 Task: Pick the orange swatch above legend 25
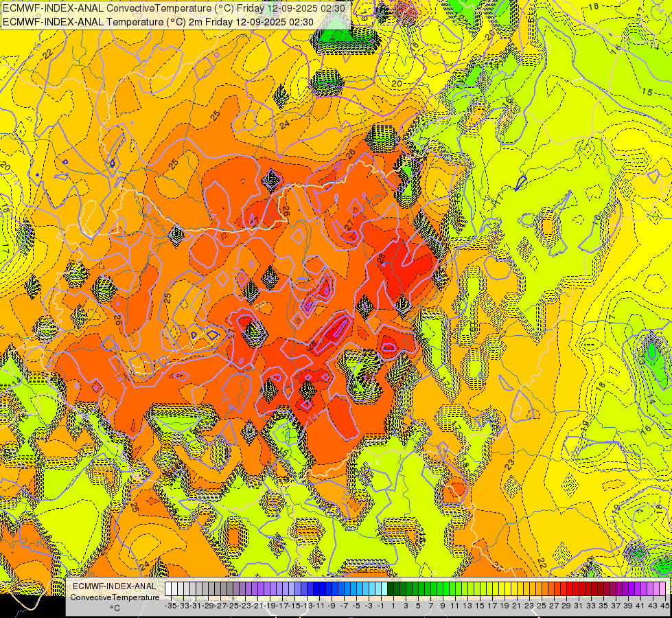[x=538, y=589]
